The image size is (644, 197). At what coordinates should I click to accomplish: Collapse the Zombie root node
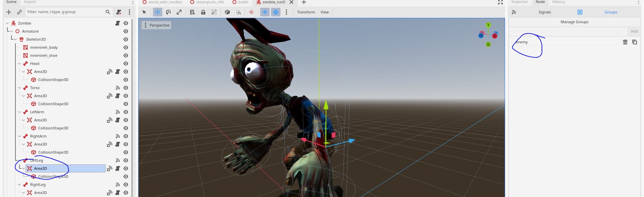[x=7, y=23]
